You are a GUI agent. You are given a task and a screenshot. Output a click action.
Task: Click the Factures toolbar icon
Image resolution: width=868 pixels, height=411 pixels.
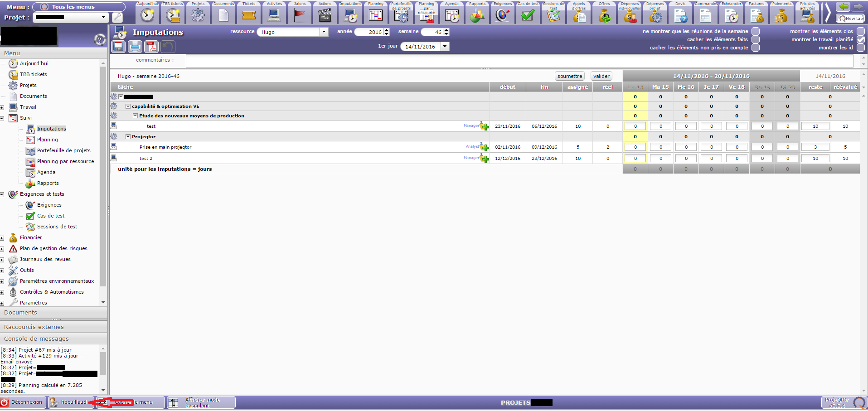point(756,15)
